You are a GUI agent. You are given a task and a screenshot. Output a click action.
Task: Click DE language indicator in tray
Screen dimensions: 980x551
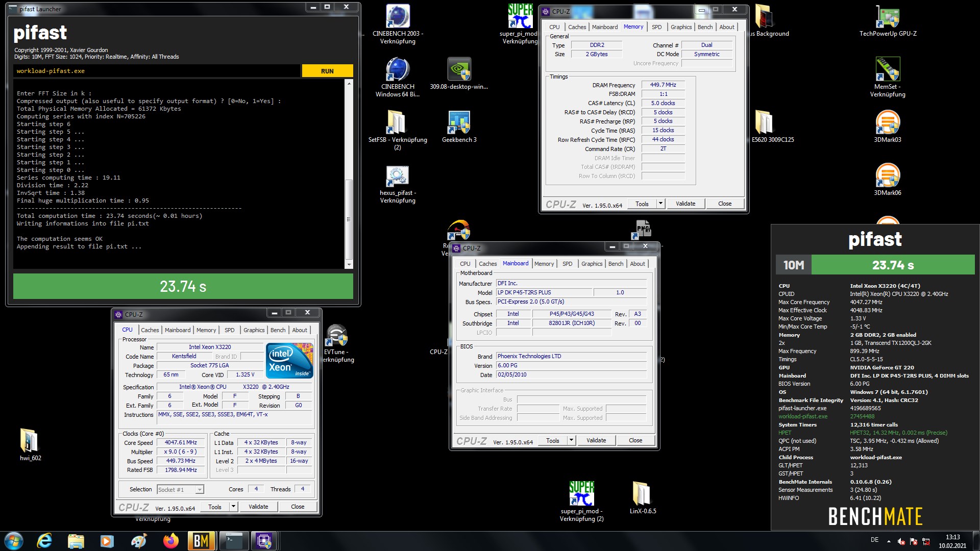coord(874,540)
